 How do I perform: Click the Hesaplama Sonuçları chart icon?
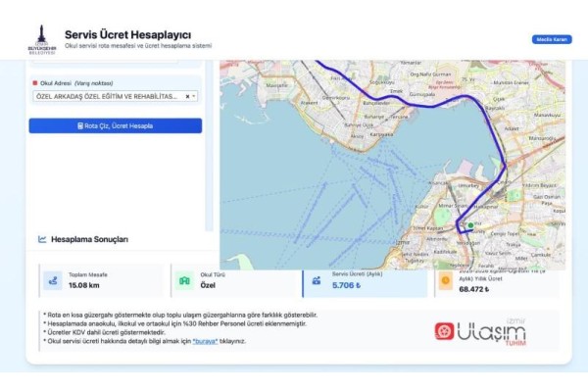[x=42, y=239]
